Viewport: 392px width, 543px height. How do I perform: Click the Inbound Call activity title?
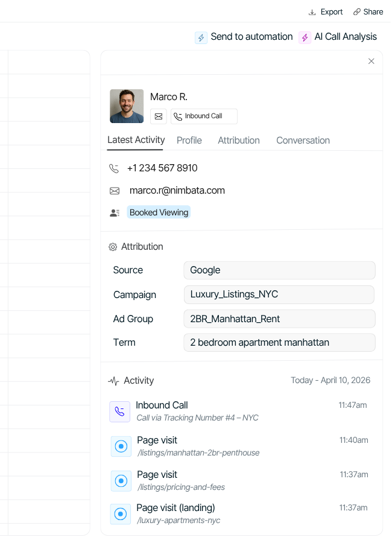click(162, 405)
